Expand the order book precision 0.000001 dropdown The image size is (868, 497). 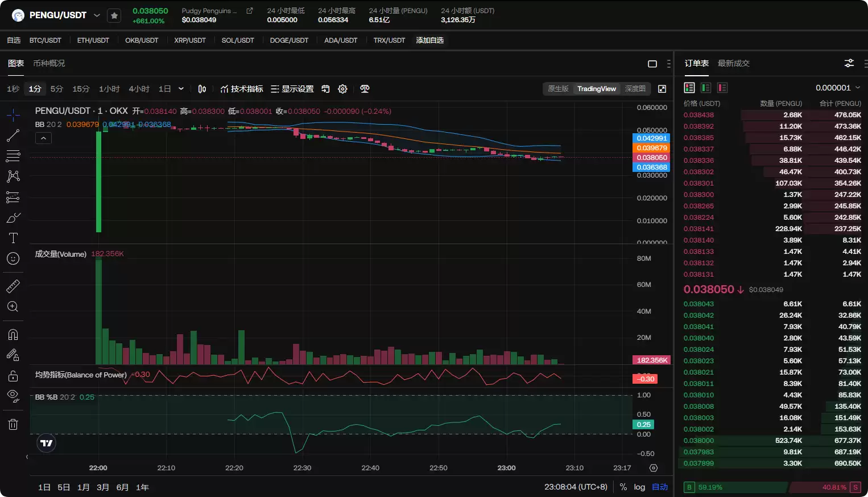pyautogui.click(x=838, y=88)
